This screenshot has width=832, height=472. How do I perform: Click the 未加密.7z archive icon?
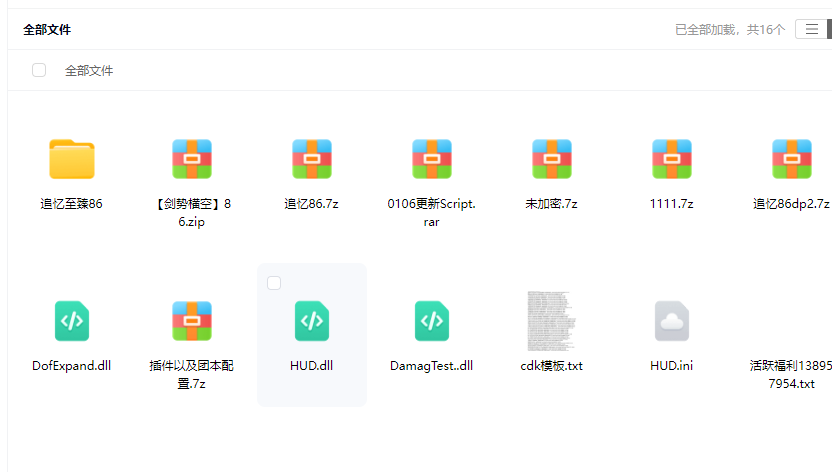tap(551, 159)
